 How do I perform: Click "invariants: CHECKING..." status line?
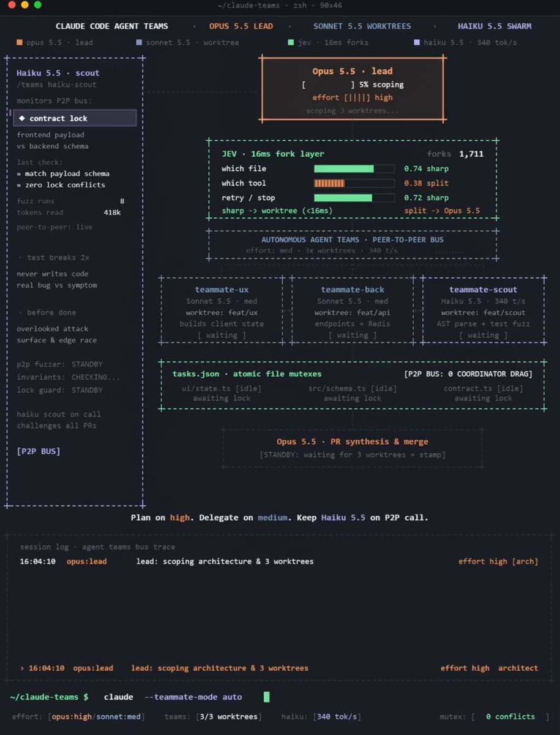pyautogui.click(x=69, y=377)
